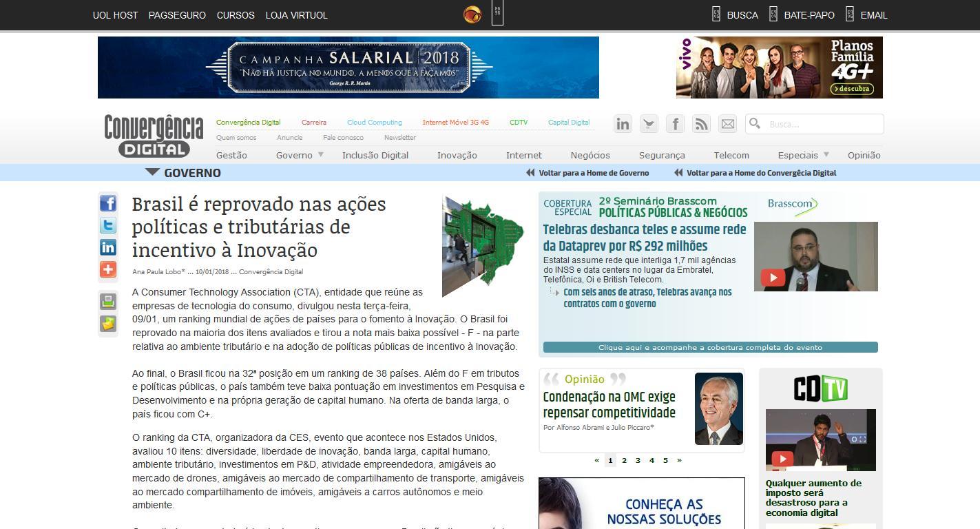Click the magnifier icon in the search box
The image size is (980, 529).
(755, 123)
